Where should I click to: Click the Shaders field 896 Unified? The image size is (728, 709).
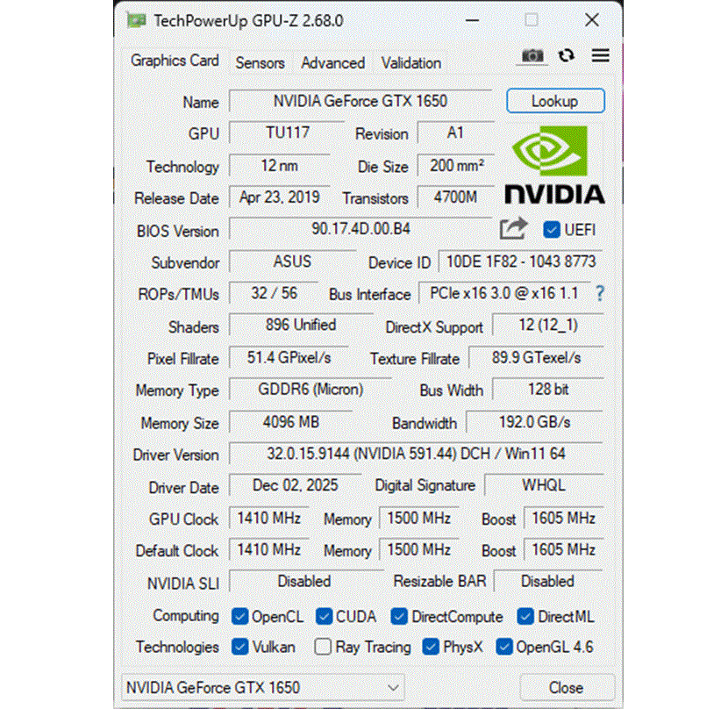click(301, 325)
